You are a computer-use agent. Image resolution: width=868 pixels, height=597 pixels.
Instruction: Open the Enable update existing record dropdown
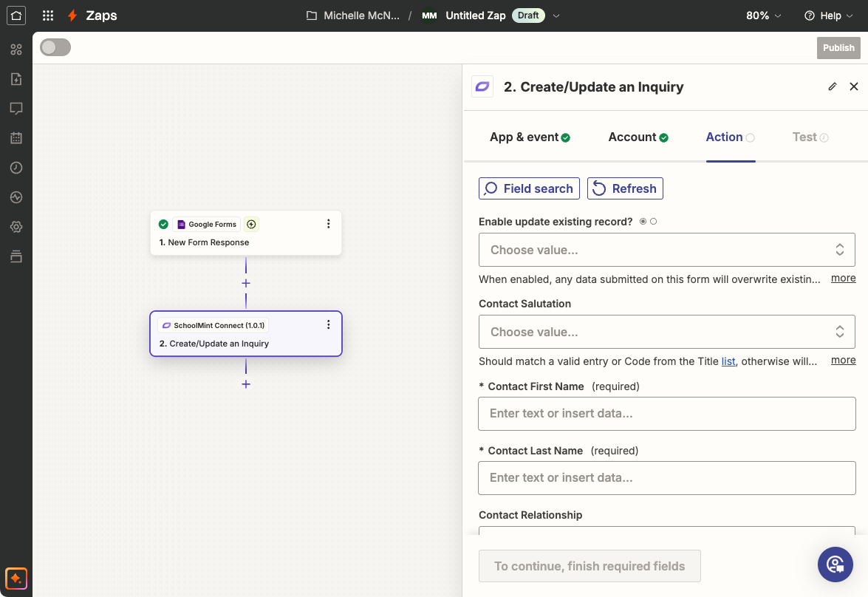[x=666, y=250]
